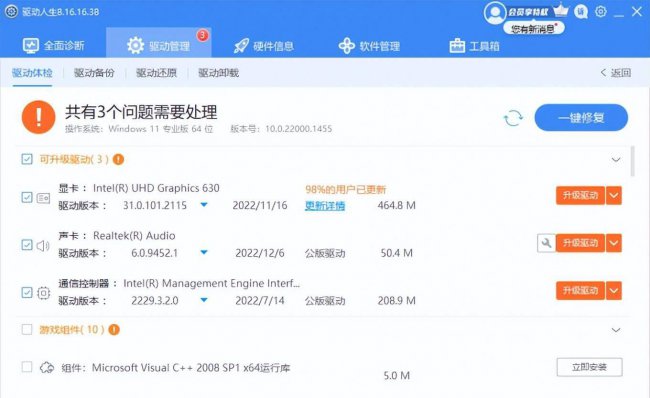The image size is (650, 398).
Task: Click the size value 50.4 M
Action: click(x=396, y=253)
